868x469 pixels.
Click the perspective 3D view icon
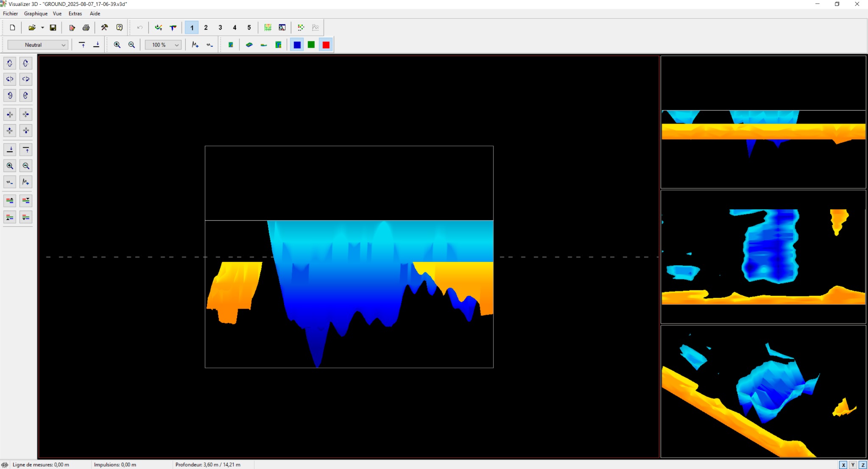pyautogui.click(x=249, y=44)
